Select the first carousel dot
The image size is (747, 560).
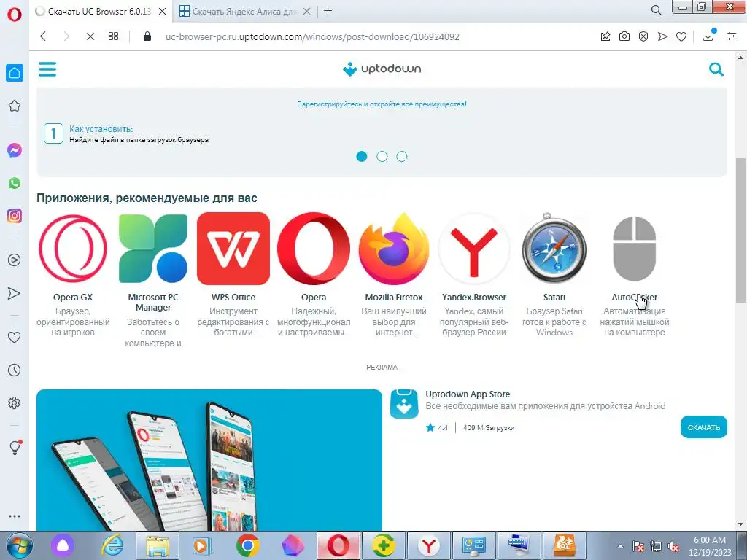[362, 156]
